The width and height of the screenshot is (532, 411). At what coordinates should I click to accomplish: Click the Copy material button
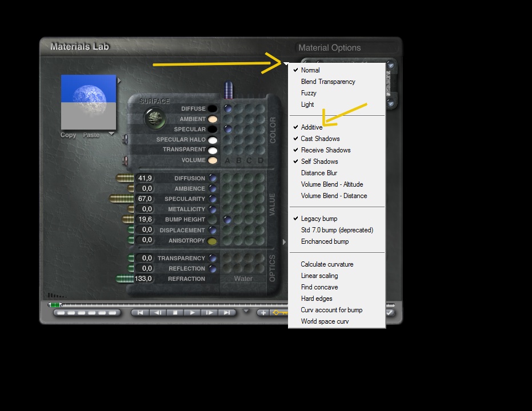tap(68, 135)
